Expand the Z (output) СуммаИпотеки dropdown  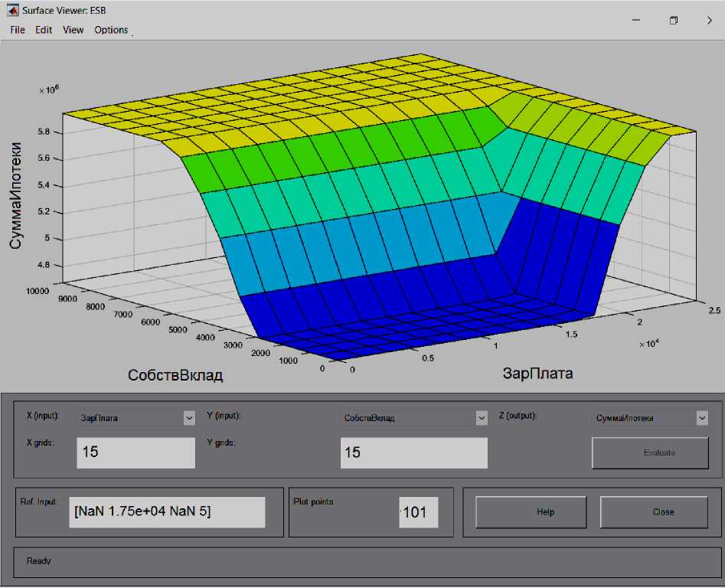click(702, 418)
